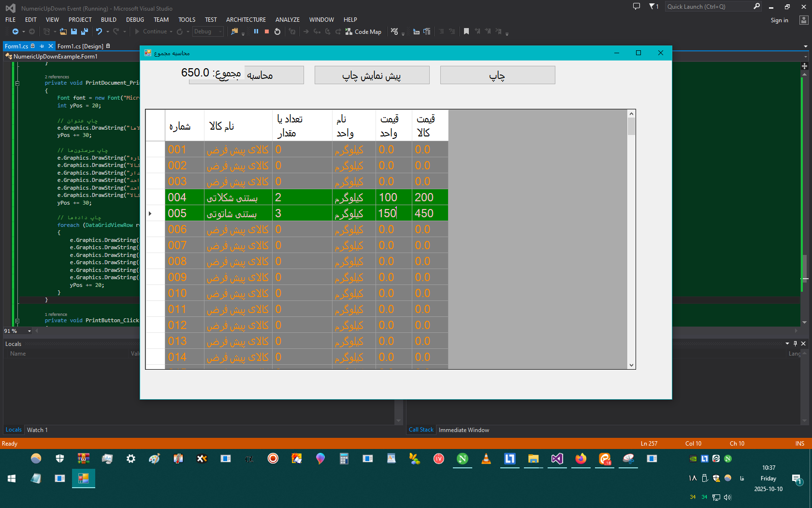
Task: Pause debugging with the Break All icon
Action: tap(256, 31)
